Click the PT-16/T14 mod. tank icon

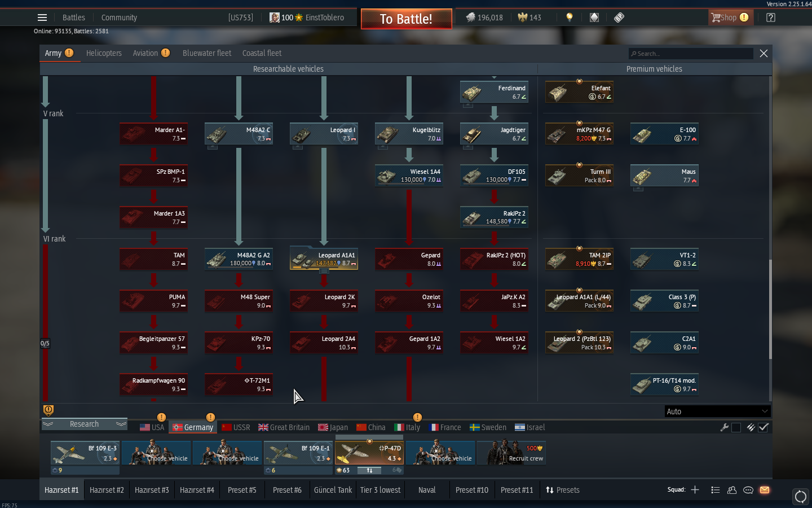pos(642,384)
